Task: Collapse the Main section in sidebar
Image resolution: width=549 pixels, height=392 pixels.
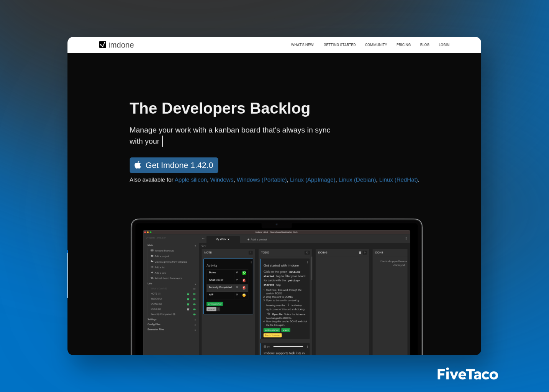Action: click(195, 246)
